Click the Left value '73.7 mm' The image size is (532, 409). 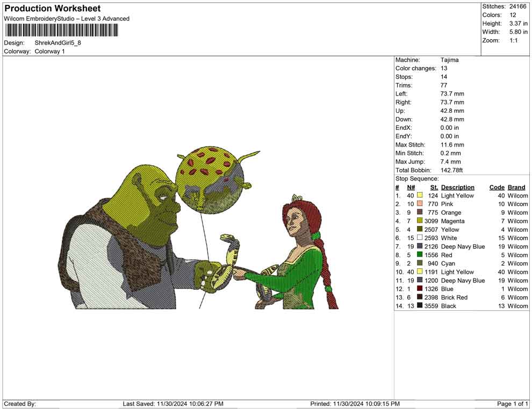coord(452,94)
